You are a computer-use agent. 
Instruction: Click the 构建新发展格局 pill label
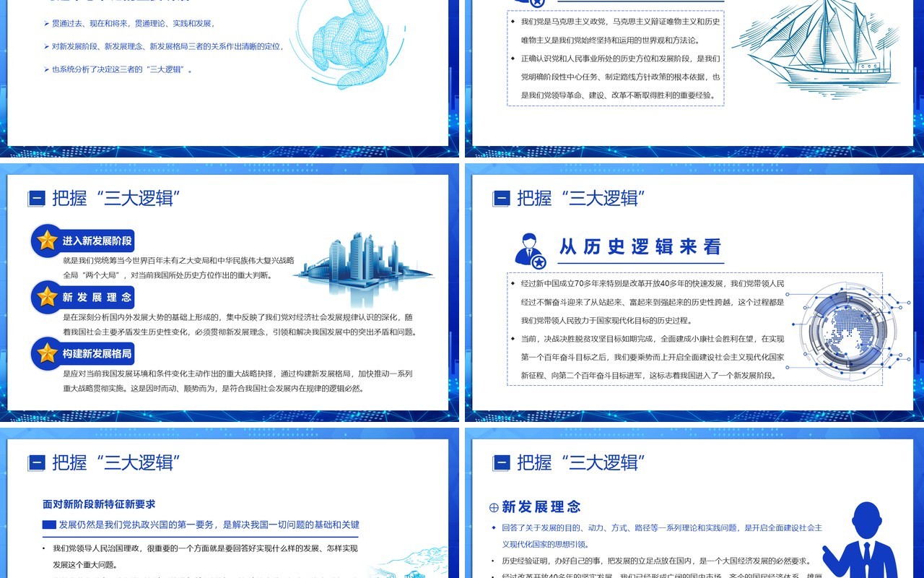(97, 353)
